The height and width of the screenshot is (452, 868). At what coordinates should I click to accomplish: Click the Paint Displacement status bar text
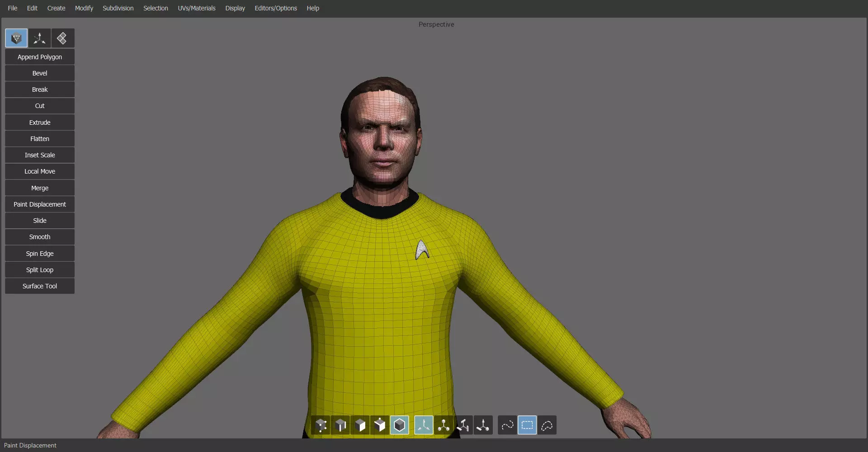30,446
